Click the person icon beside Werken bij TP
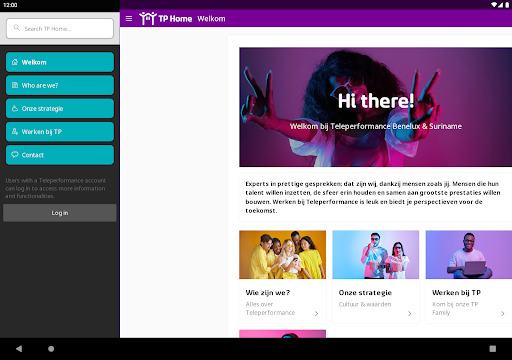512x360 pixels. 15,131
